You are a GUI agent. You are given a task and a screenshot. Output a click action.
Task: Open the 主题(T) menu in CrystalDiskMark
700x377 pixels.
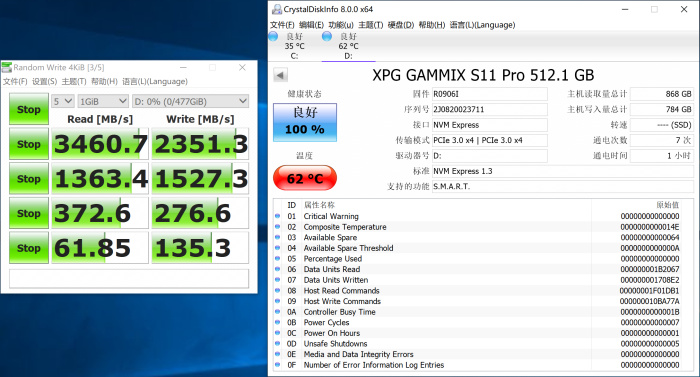[x=74, y=81]
